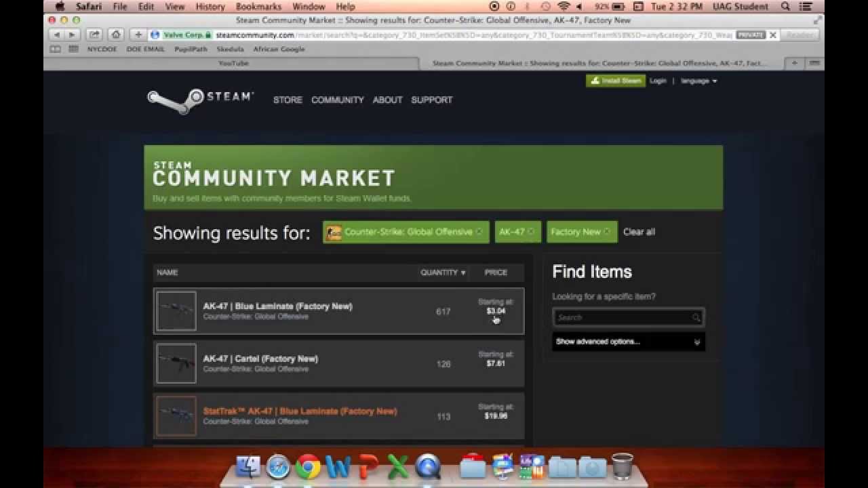Open the reading list icon in bookmarks bar

click(56, 49)
